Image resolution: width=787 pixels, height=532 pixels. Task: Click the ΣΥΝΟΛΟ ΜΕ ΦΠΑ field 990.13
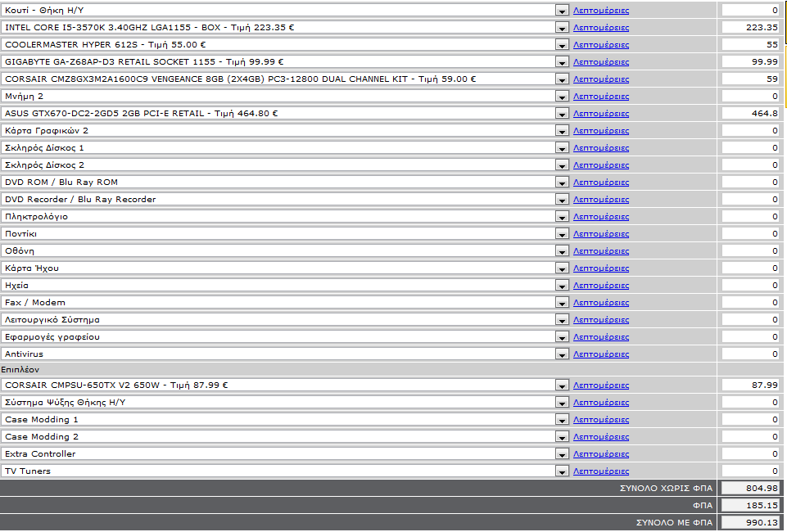[751, 522]
